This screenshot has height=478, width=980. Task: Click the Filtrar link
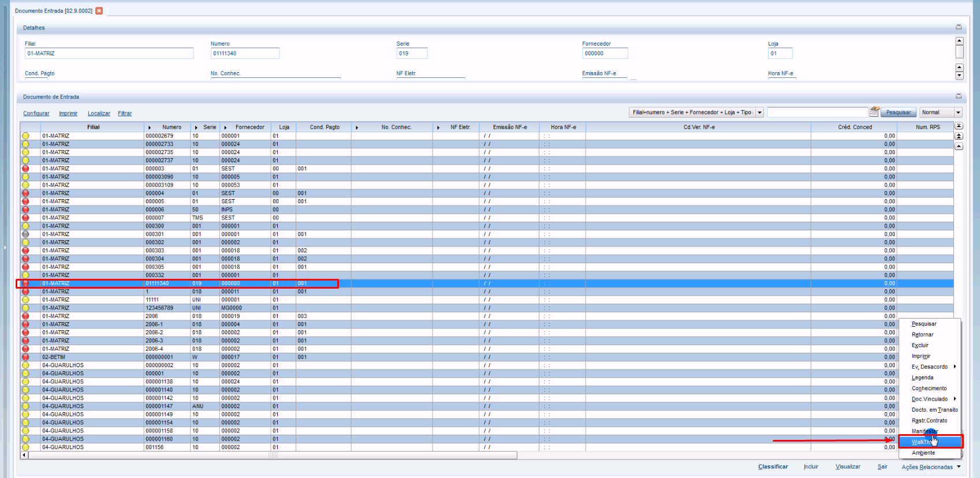tap(125, 113)
